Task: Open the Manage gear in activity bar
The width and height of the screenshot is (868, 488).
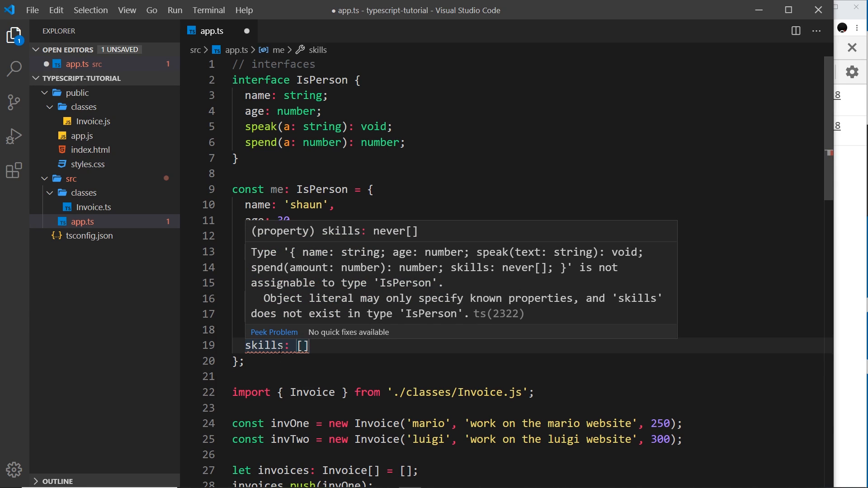Action: pos(14,470)
